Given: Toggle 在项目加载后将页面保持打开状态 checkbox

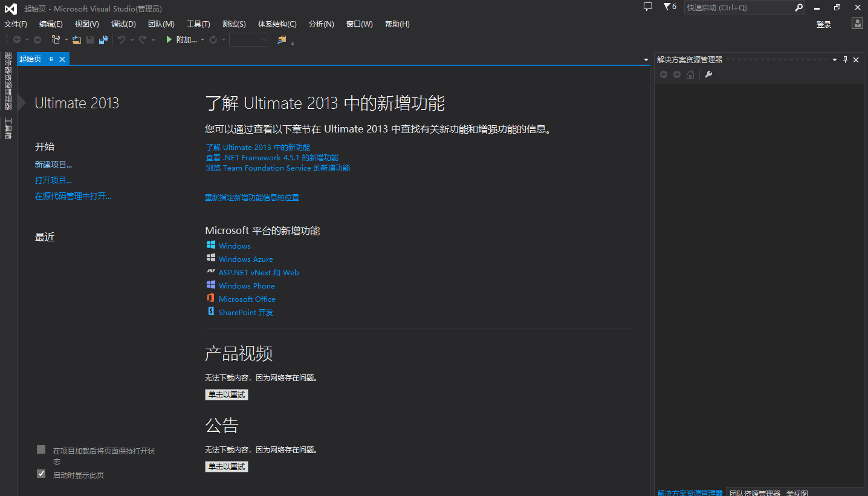Looking at the screenshot, I should tap(41, 449).
